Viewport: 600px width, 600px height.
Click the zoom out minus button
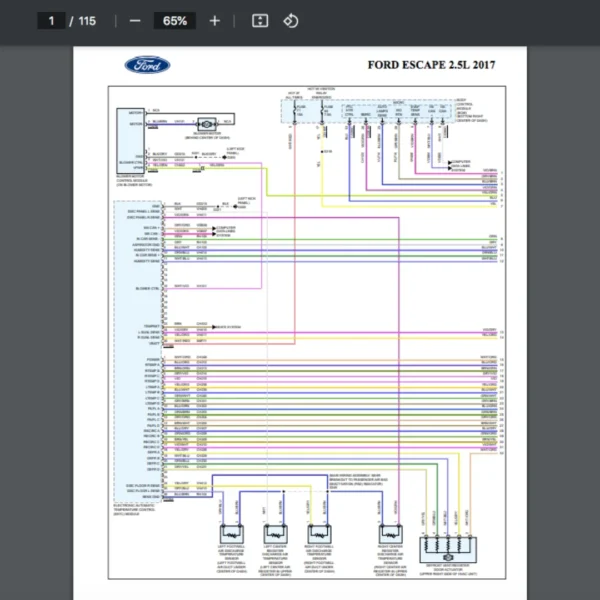134,21
